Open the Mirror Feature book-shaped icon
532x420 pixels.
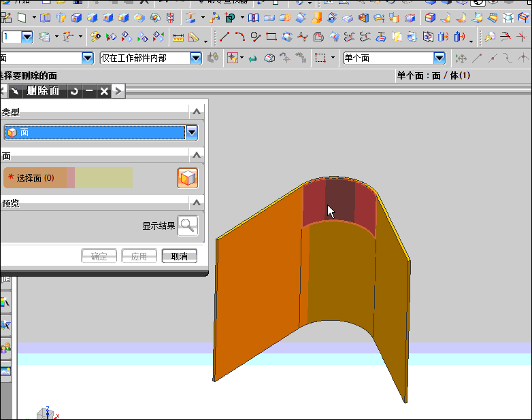point(254,18)
